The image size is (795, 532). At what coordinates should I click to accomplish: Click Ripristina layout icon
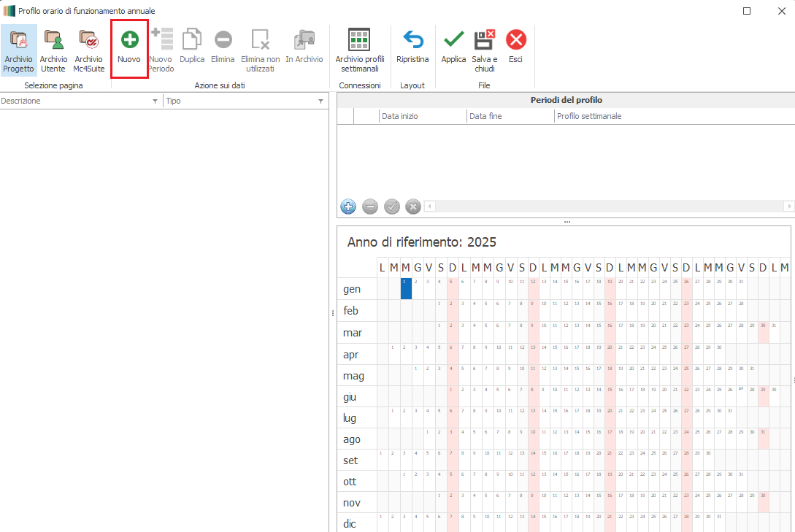pyautogui.click(x=412, y=40)
